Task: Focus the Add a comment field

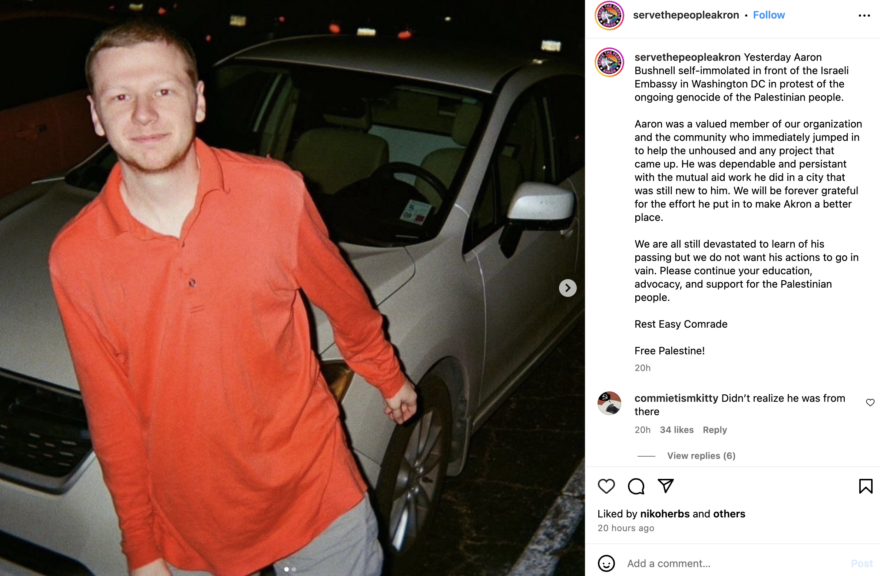Action: click(x=732, y=563)
